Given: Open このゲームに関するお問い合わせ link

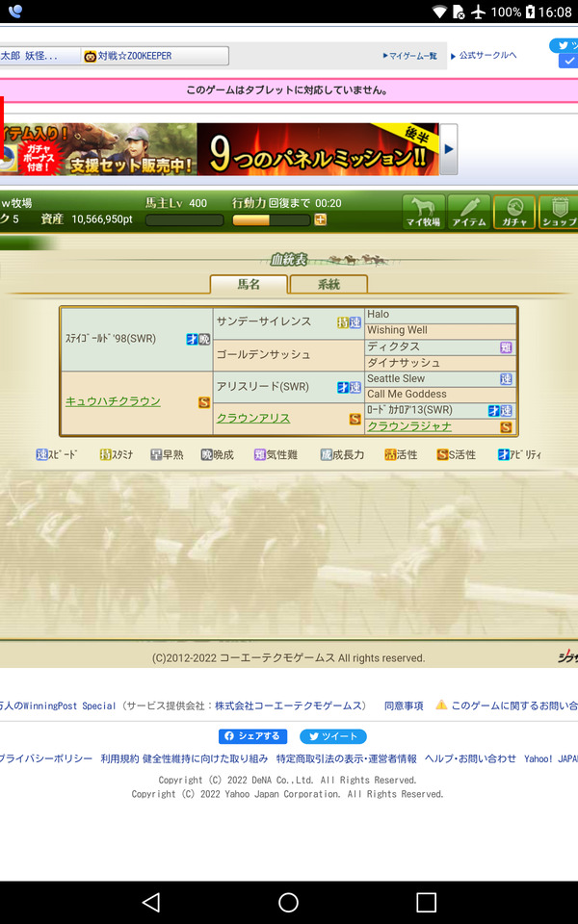Looking at the screenshot, I should [x=514, y=706].
